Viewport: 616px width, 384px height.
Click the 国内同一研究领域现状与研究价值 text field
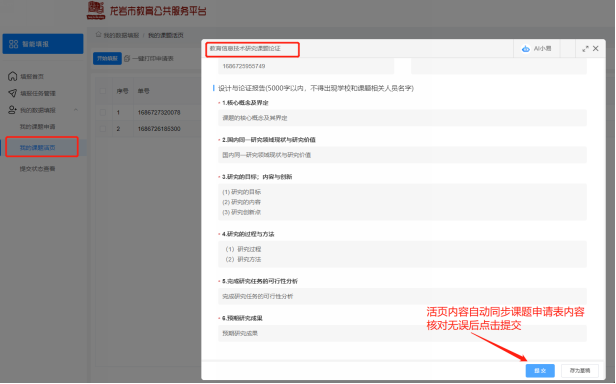point(402,155)
